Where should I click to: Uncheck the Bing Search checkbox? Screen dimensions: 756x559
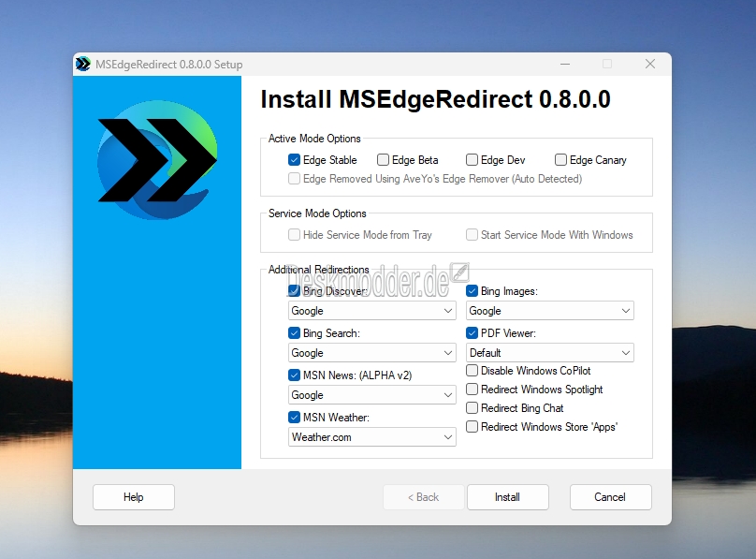tap(294, 332)
